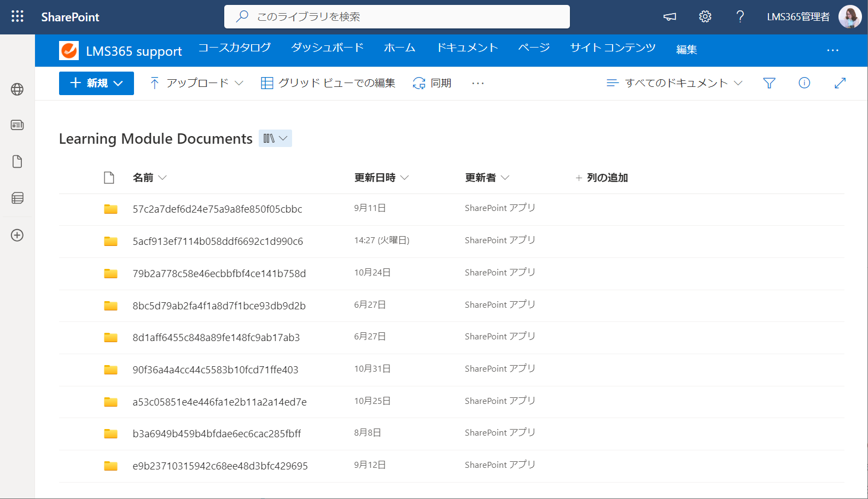This screenshot has height=499, width=868.
Task: Go to ダッシュボード navigation item
Action: click(327, 48)
